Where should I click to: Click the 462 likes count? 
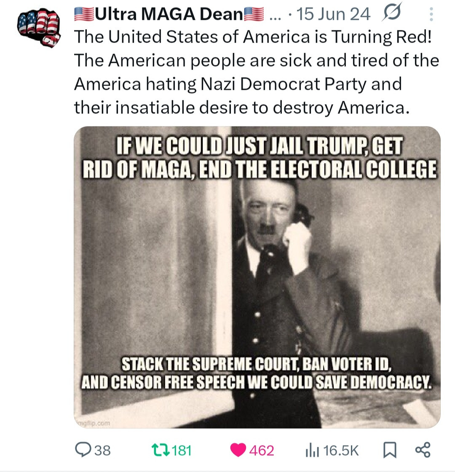[x=262, y=450]
